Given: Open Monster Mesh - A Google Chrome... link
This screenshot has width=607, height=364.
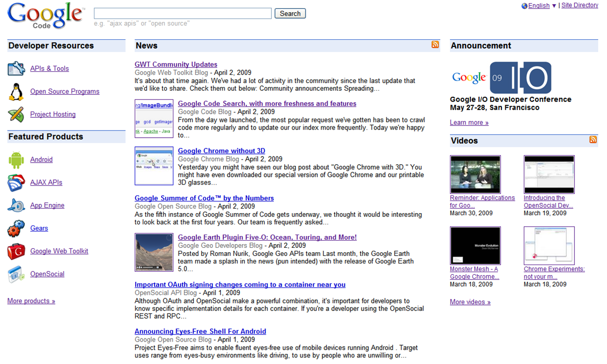Looking at the screenshot, I should coord(474,273).
